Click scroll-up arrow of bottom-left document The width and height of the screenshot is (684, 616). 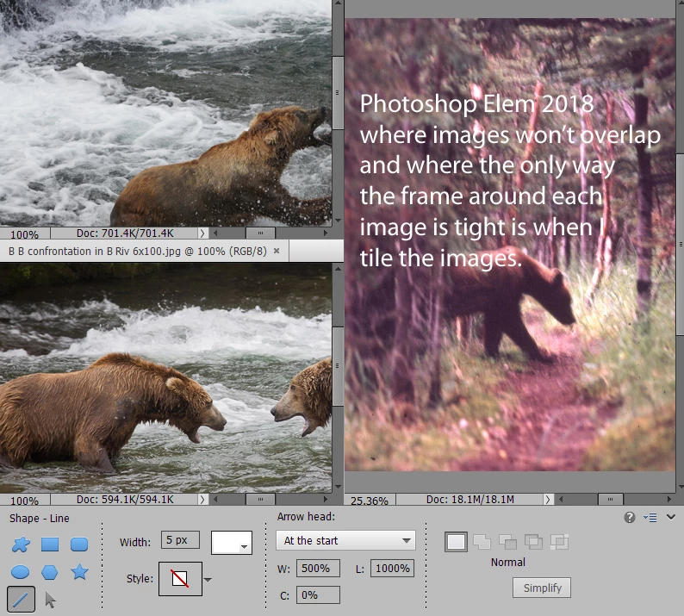pos(338,269)
